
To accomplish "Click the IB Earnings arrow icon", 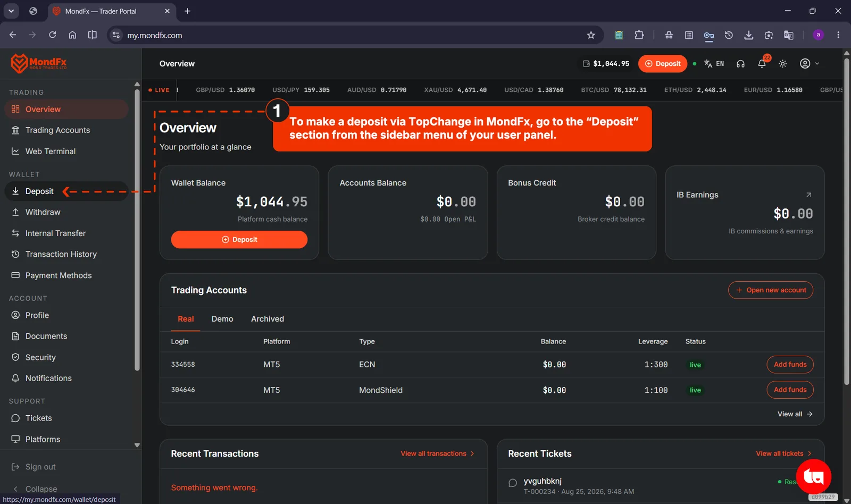I will 808,195.
